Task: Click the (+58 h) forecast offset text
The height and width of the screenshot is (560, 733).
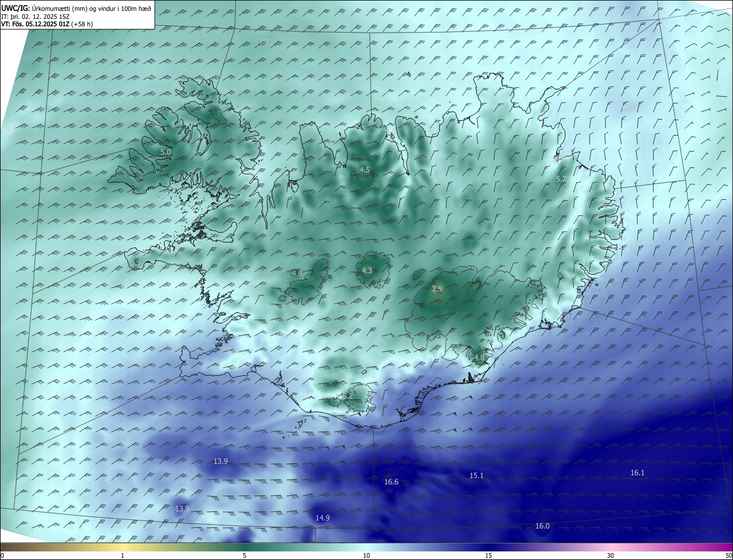Action: [82, 24]
